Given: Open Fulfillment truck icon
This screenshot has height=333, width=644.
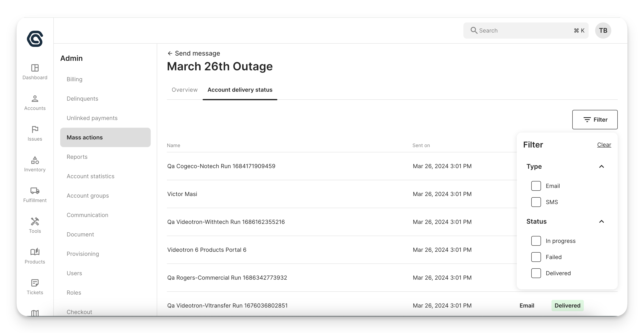Looking at the screenshot, I should point(35,191).
